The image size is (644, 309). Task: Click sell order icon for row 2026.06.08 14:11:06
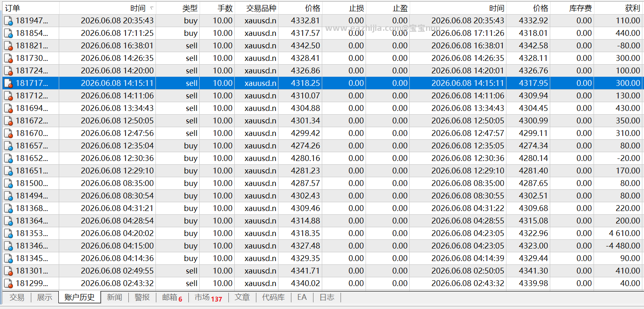pos(8,96)
